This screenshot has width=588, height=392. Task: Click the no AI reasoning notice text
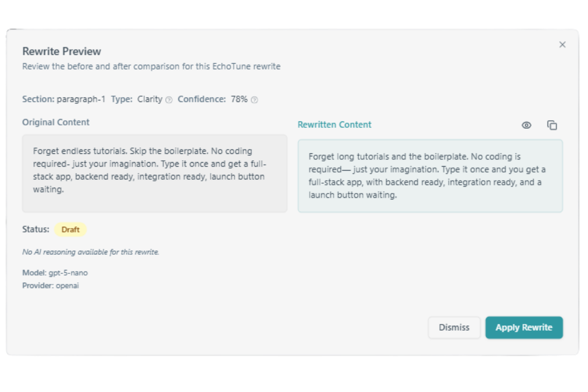click(x=92, y=252)
